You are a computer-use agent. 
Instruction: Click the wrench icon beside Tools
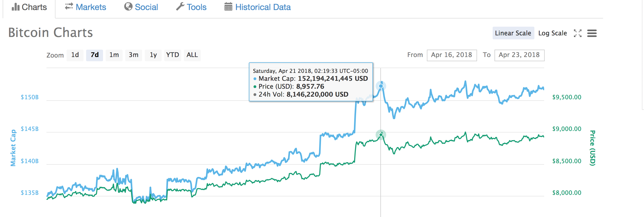click(180, 7)
